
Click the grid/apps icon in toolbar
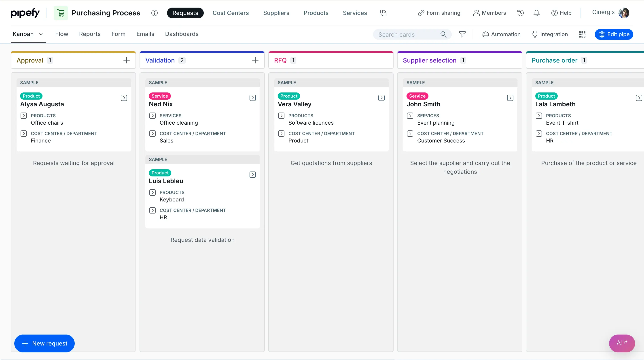pyautogui.click(x=582, y=34)
